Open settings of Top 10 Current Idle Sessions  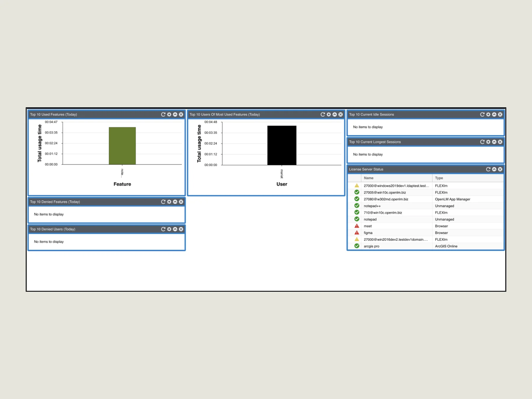488,114
